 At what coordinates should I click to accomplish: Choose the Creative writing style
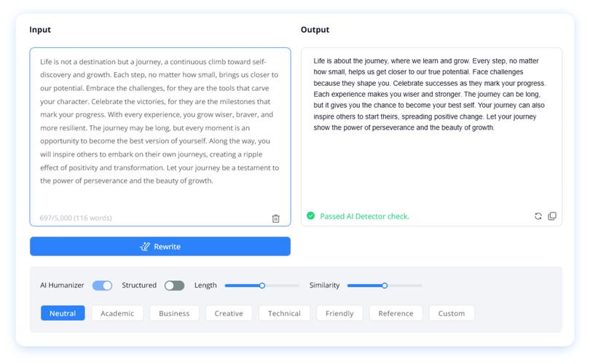coord(229,313)
